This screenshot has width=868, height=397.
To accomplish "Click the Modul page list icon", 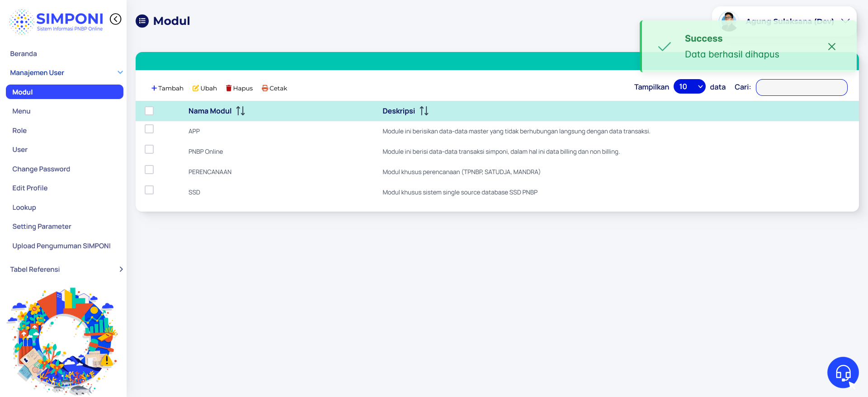I will (x=142, y=21).
